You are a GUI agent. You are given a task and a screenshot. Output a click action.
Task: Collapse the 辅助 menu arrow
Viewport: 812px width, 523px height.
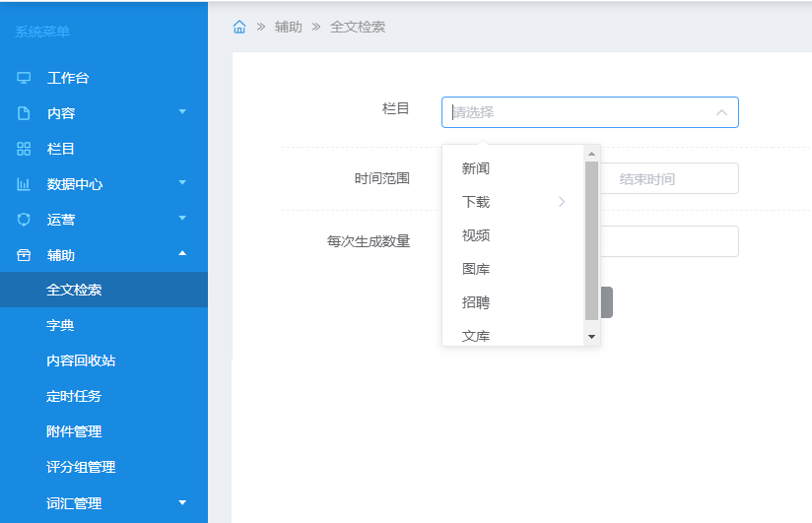(x=182, y=253)
